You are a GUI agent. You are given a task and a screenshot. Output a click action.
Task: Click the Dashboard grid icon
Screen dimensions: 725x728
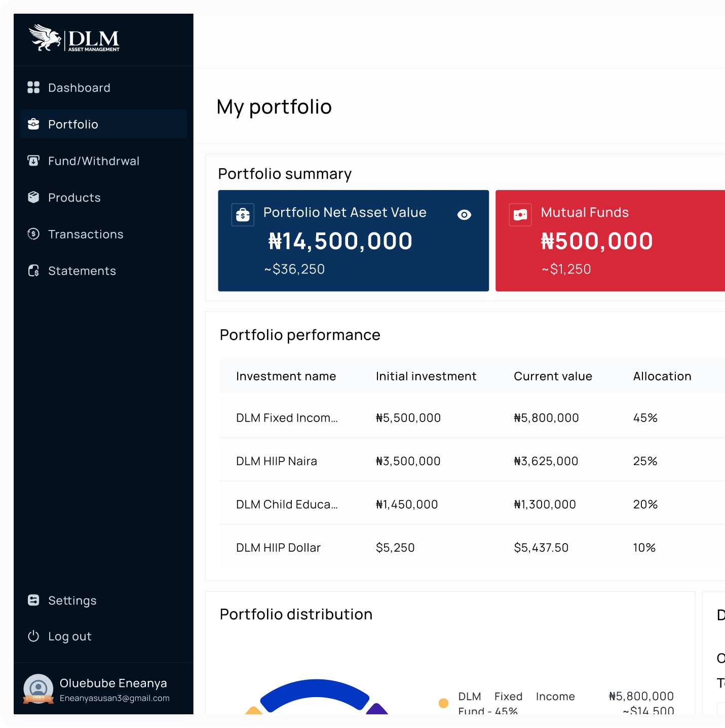33,88
